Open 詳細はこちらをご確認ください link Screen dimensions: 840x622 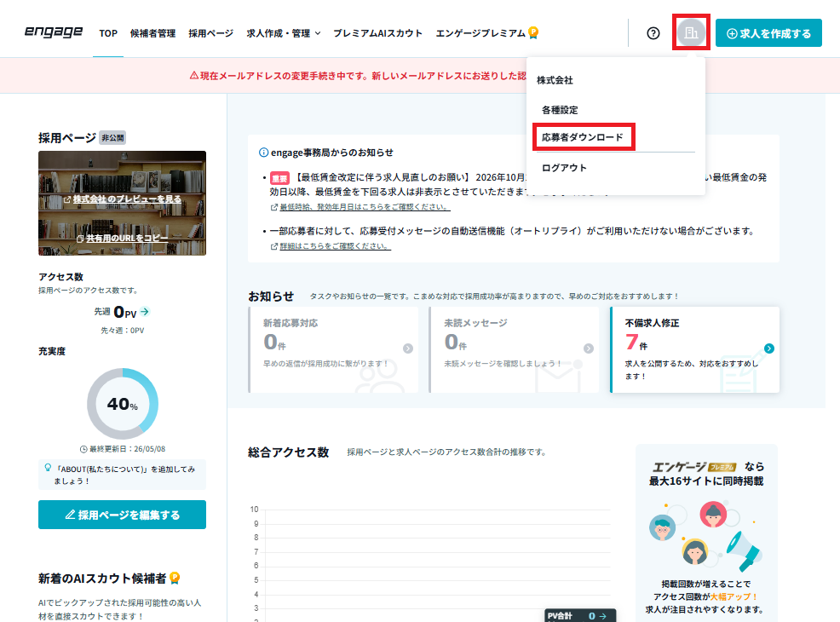(331, 246)
